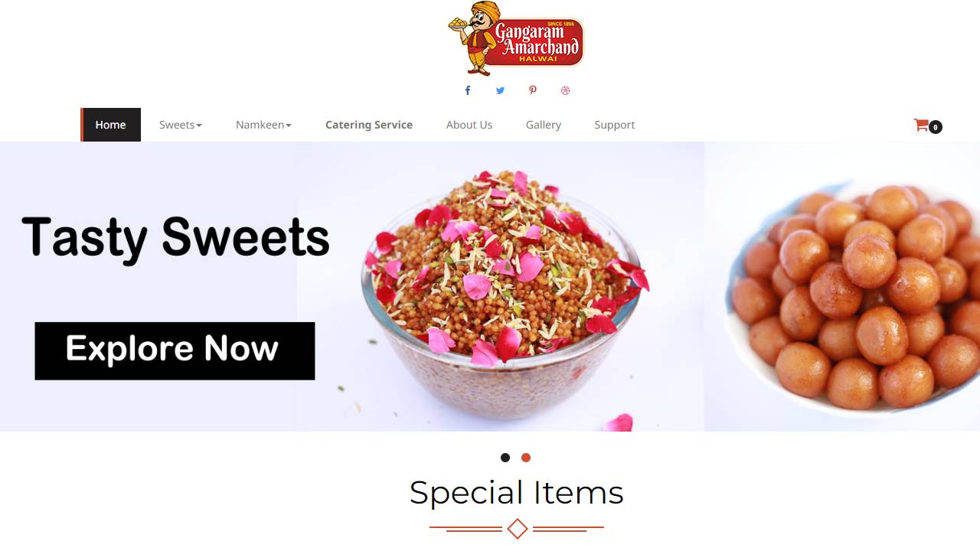Click the diamond divider under Special Items

pos(518,528)
